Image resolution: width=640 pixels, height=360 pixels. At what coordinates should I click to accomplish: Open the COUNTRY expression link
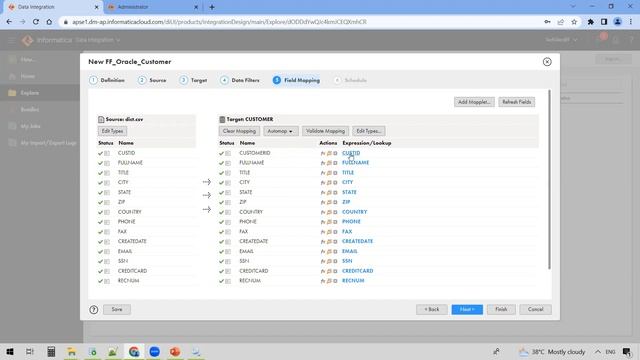click(x=355, y=212)
